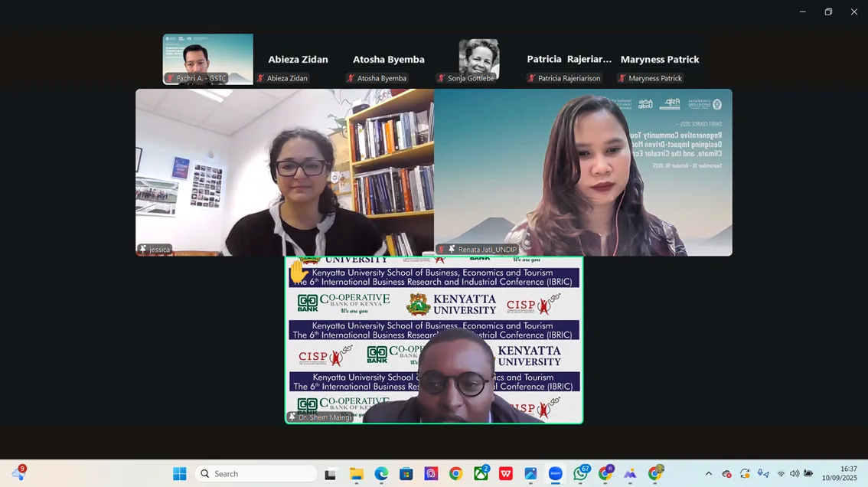
Task: Toggle the Task View button on taskbar
Action: click(x=331, y=474)
